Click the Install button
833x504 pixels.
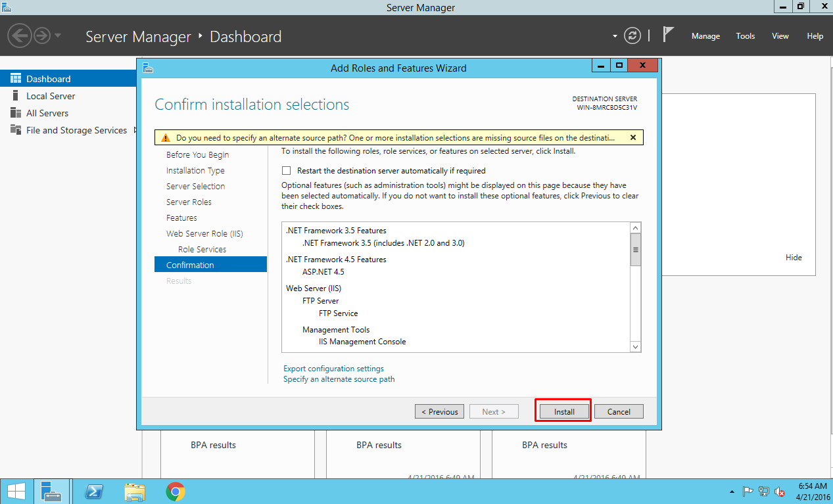coord(563,412)
